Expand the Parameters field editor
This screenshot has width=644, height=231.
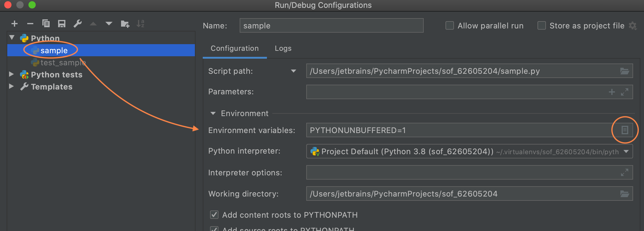[x=625, y=92]
